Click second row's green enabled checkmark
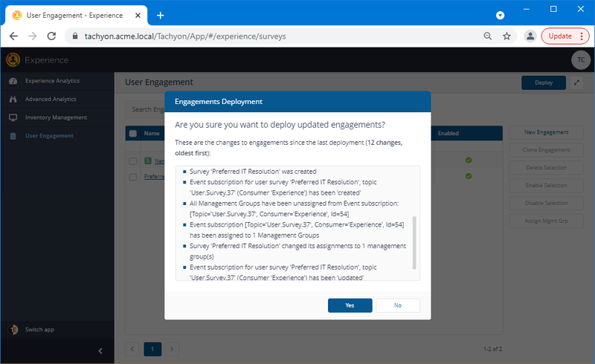The height and width of the screenshot is (364, 595). 469,176
